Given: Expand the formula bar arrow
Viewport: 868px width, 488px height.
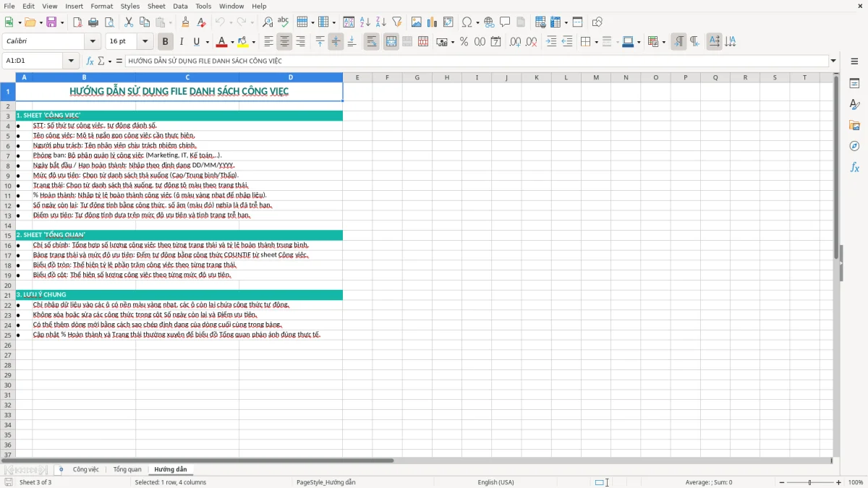Looking at the screenshot, I should click(833, 61).
